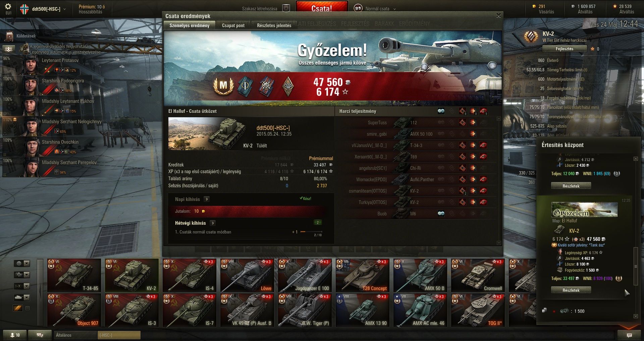Expand the Hétvégi kihívás arrow

click(x=213, y=223)
